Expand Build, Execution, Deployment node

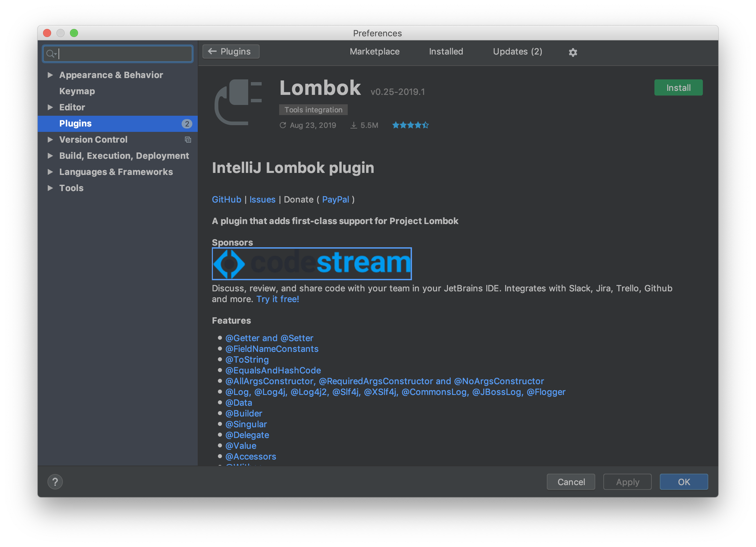click(50, 156)
